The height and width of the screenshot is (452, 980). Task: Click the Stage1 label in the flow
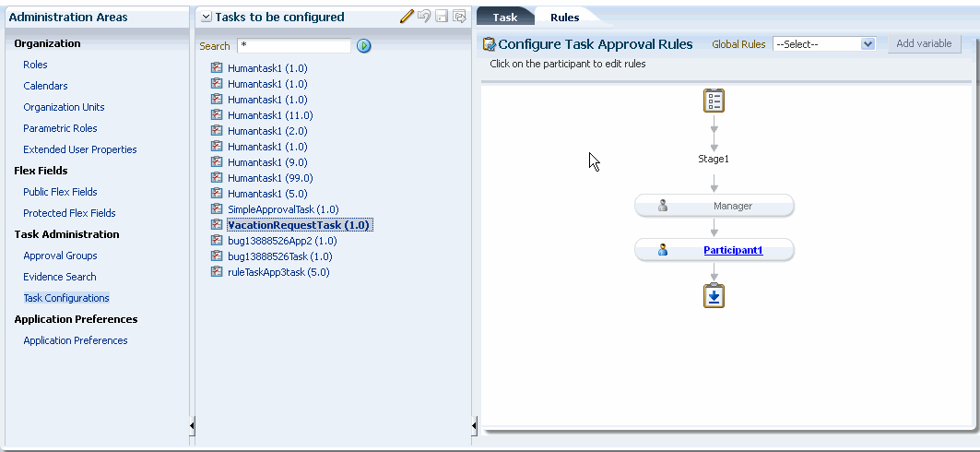[714, 159]
